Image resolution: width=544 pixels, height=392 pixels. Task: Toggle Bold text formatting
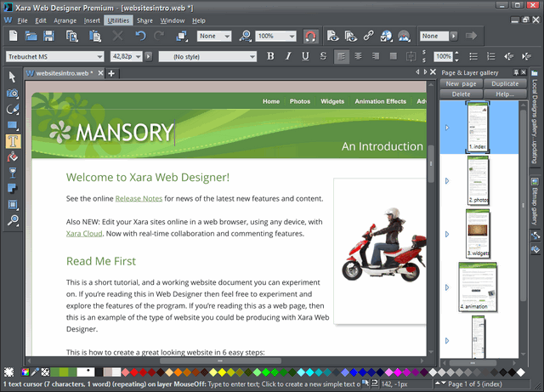click(271, 56)
